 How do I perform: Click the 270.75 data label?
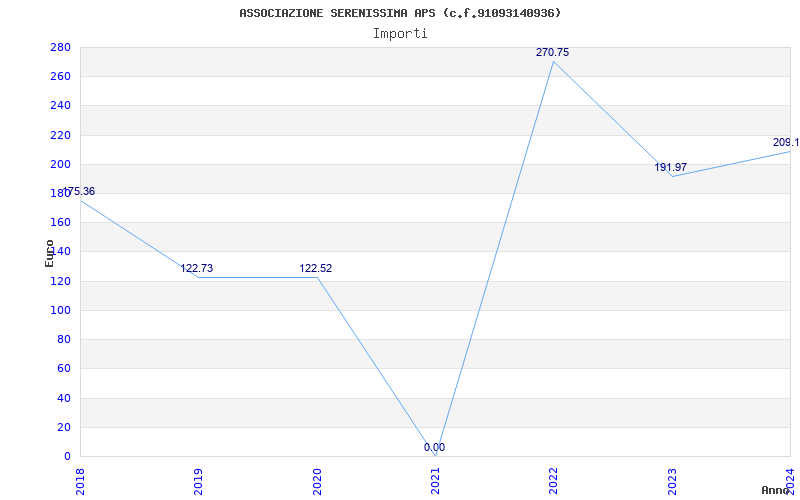(x=553, y=53)
